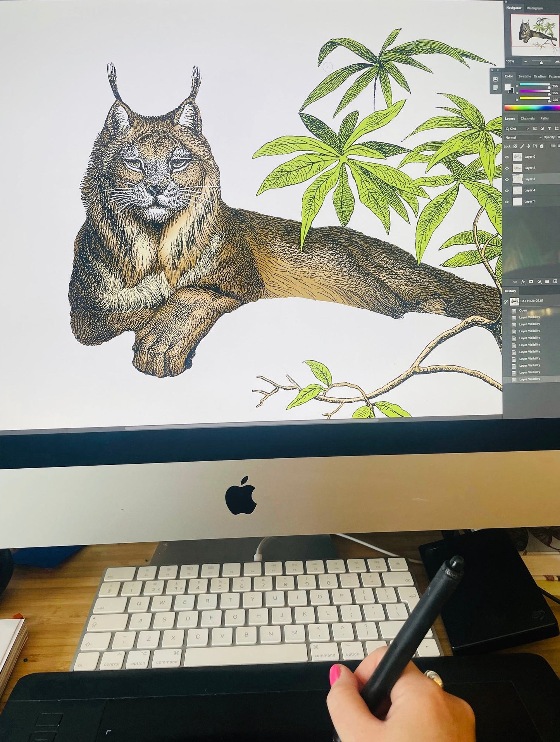This screenshot has height=742, width=560.
Task: Click the Layer 2 name
Action: click(x=530, y=168)
